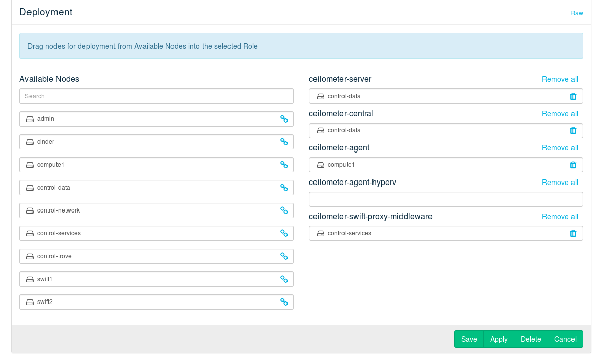Open the Raw deployment view
The width and height of the screenshot is (602, 364).
(577, 13)
